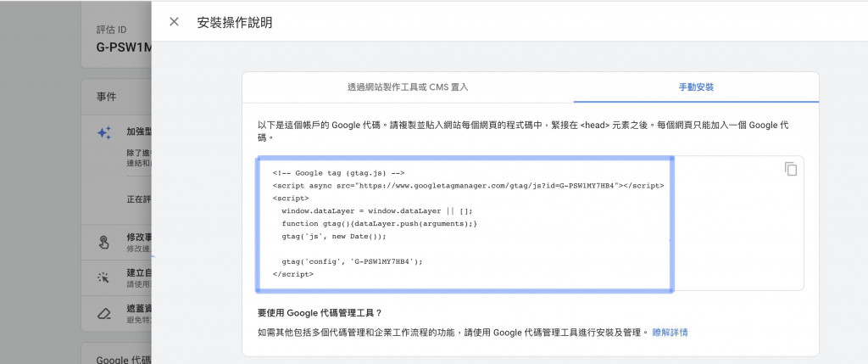Click the 事件 section header in background
The width and height of the screenshot is (868, 364).
106,97
